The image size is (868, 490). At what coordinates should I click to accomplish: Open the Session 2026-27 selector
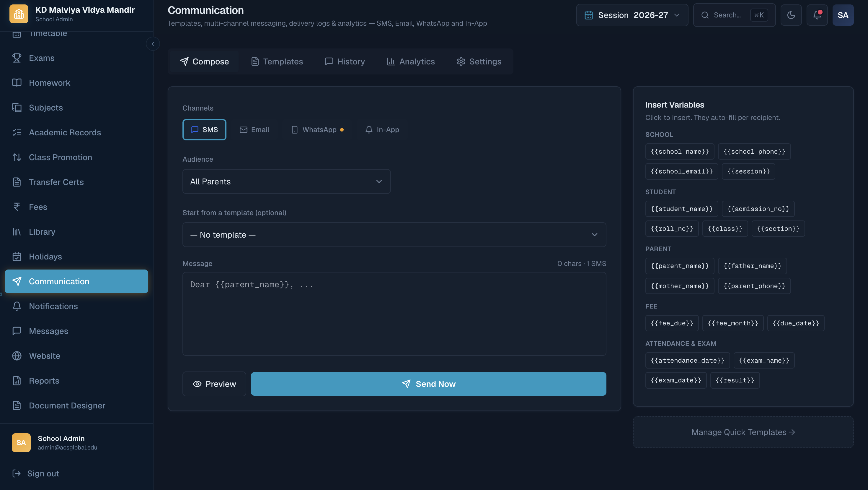point(632,15)
